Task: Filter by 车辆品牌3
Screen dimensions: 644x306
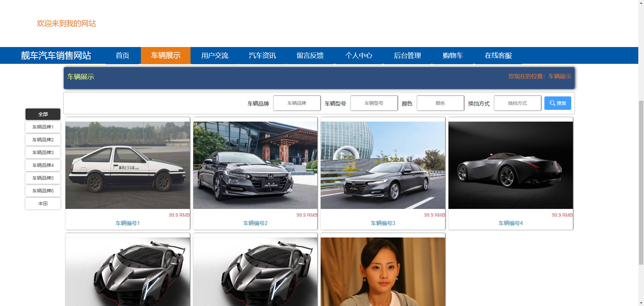Action: click(43, 152)
